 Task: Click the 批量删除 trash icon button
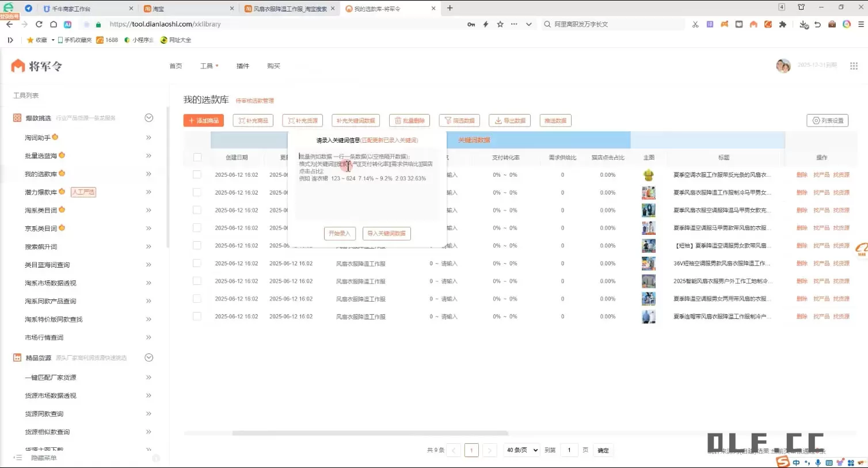pyautogui.click(x=409, y=121)
